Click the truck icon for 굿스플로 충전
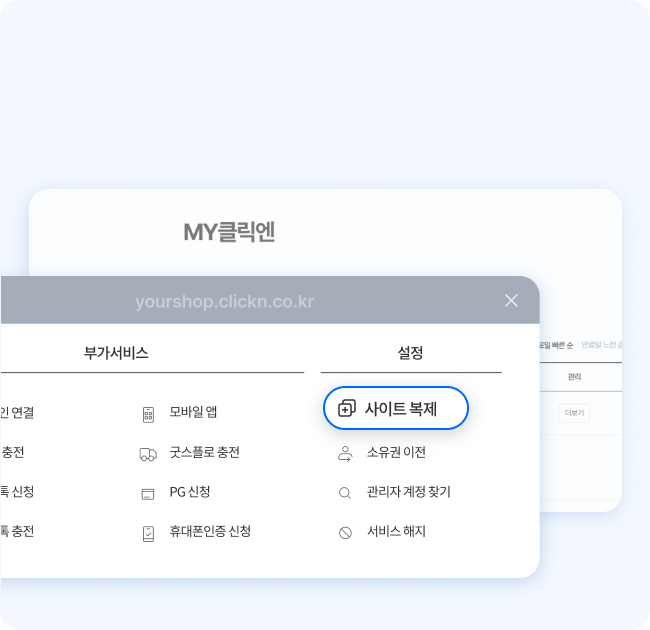650x630 pixels. point(148,453)
